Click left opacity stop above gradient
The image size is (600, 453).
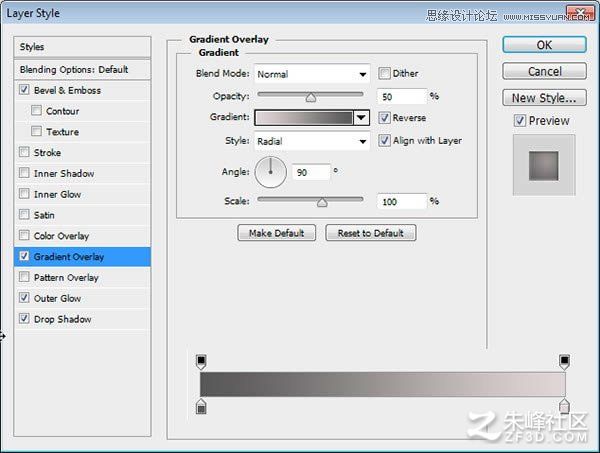tap(201, 362)
